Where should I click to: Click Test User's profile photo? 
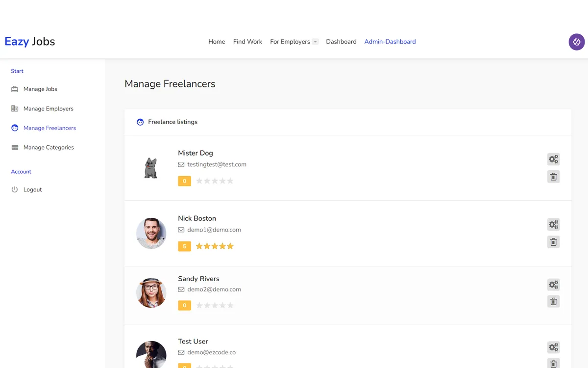151,354
